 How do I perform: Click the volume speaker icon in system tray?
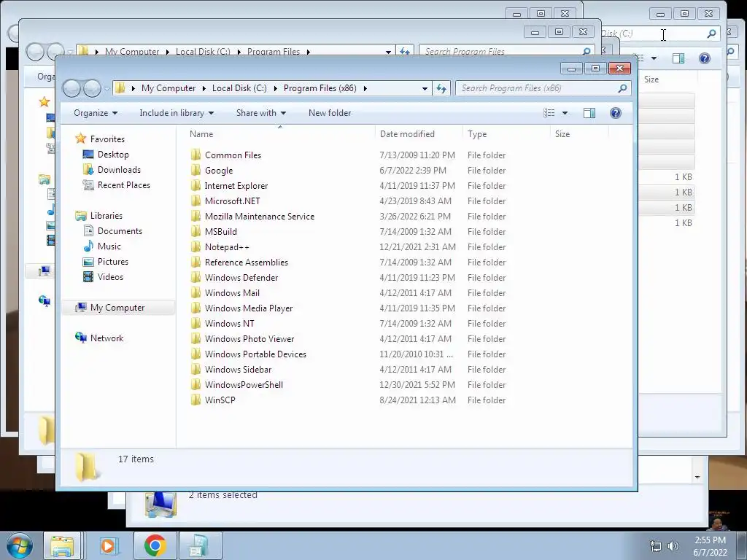[x=673, y=546]
